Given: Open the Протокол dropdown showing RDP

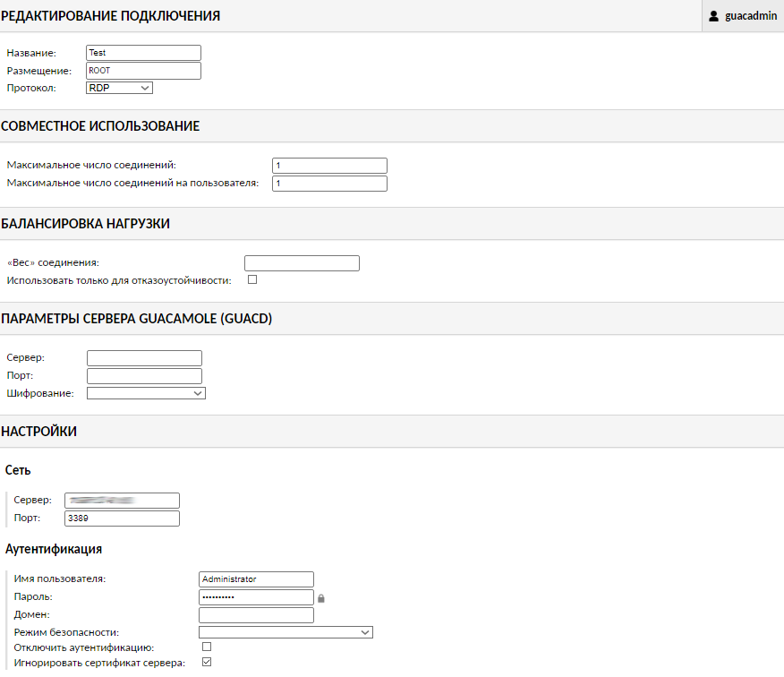Looking at the screenshot, I should tap(120, 88).
